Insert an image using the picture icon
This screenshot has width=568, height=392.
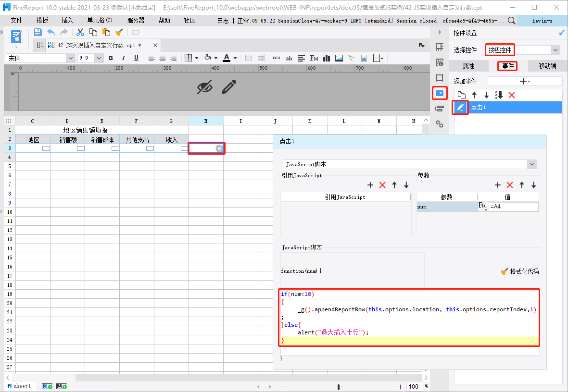click(x=339, y=58)
